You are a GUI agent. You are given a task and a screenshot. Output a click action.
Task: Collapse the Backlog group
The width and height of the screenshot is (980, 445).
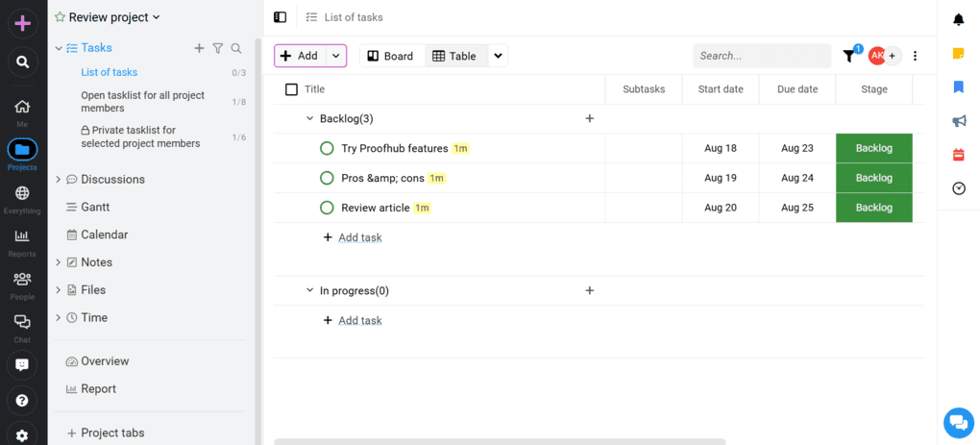(309, 118)
